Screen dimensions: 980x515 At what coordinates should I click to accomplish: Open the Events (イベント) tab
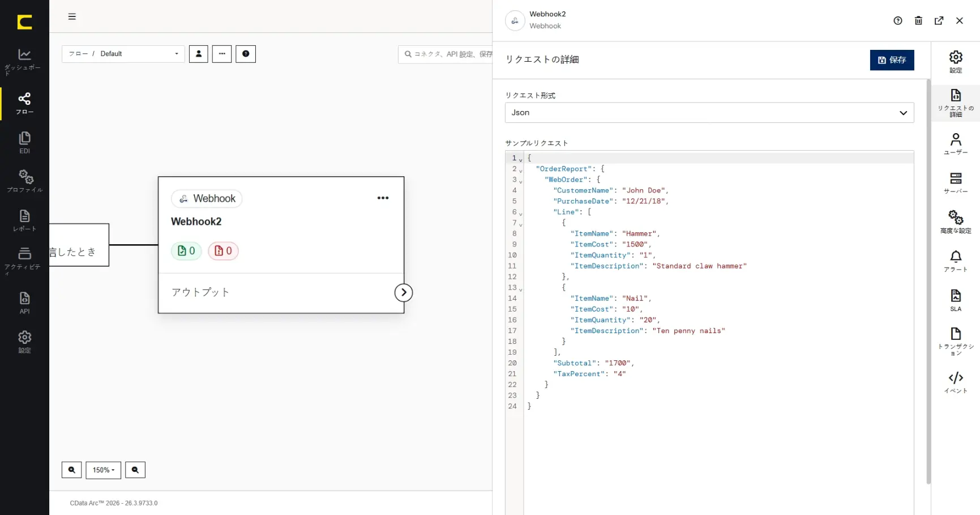956,382
